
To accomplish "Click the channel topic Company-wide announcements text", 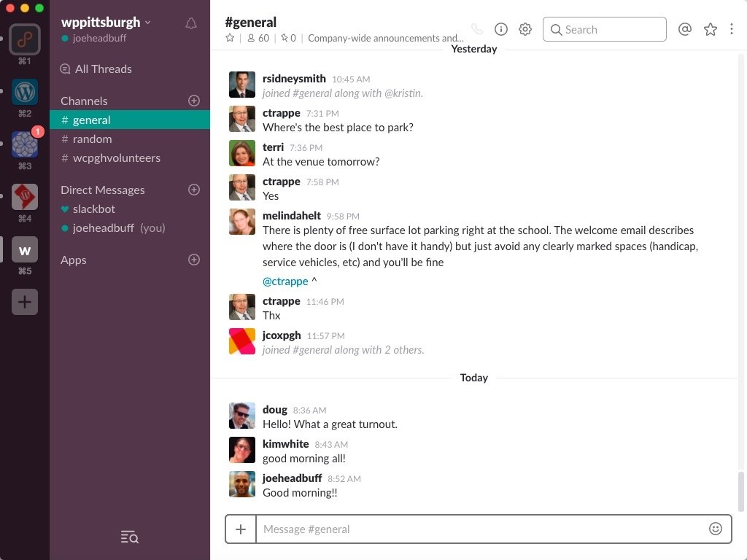I will click(385, 38).
